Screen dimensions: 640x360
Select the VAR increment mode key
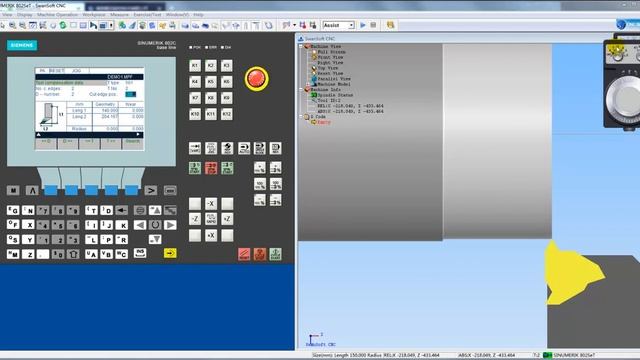coord(195,148)
